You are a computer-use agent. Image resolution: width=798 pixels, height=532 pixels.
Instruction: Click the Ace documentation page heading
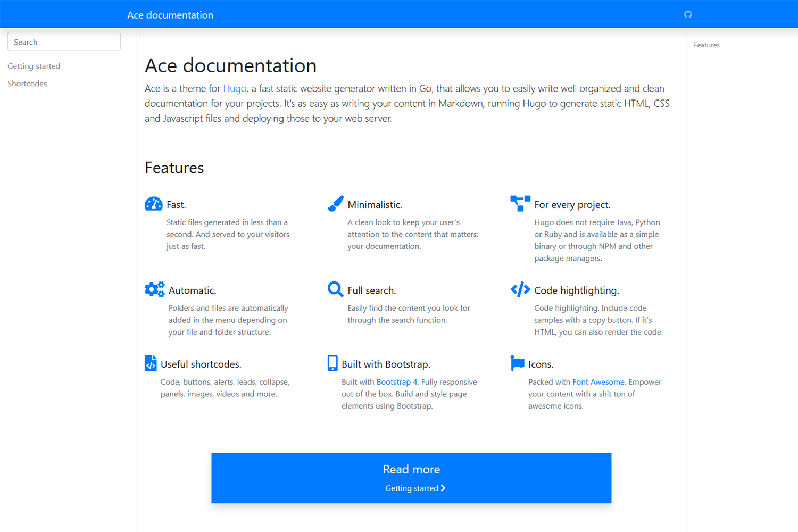(231, 65)
